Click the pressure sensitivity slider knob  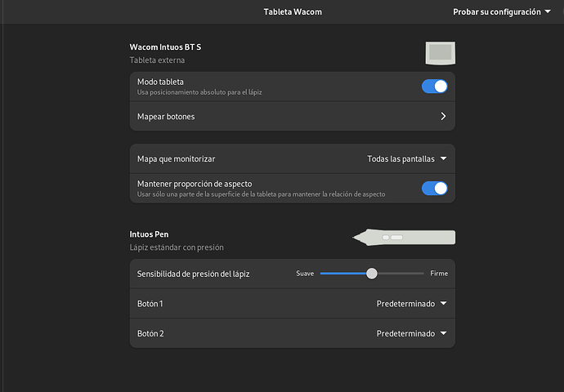(x=372, y=274)
